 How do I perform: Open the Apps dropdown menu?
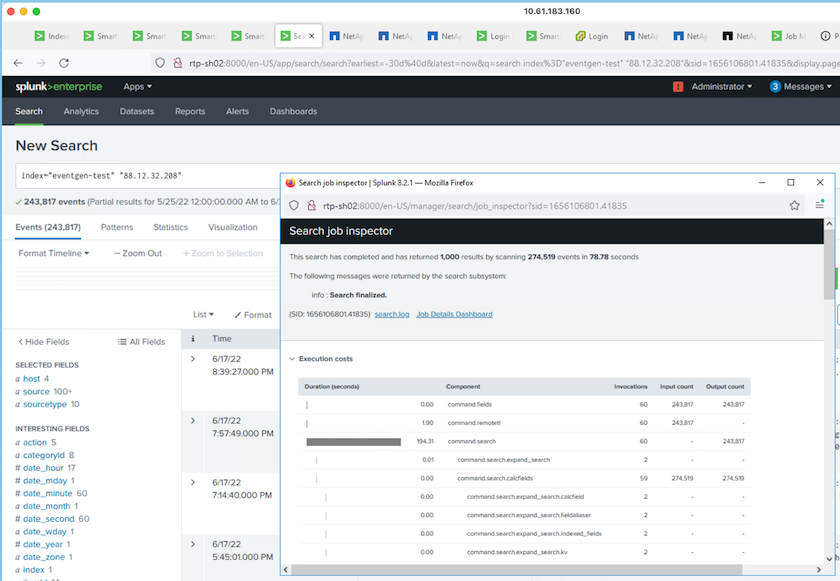click(x=138, y=87)
